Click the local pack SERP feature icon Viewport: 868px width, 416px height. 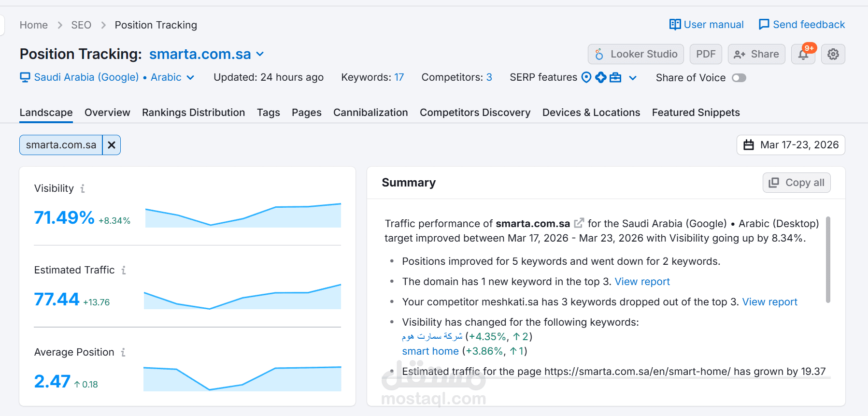(586, 77)
